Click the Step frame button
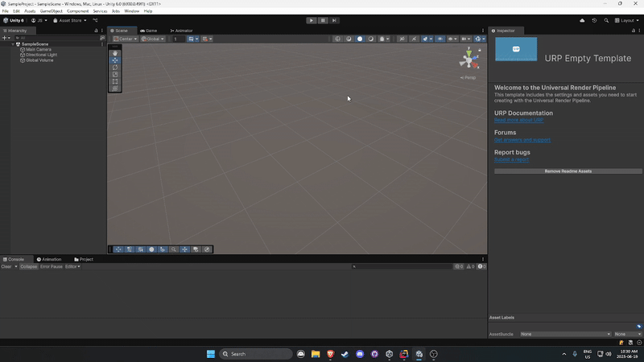 334,21
